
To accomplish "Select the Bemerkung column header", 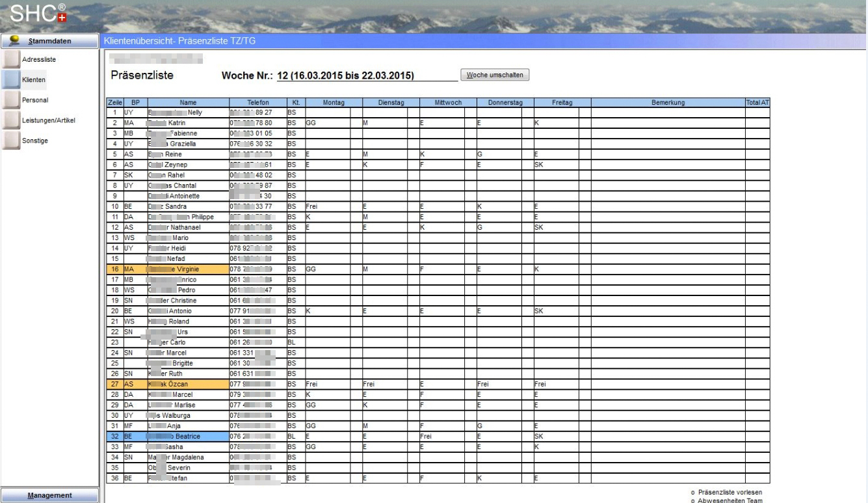I will pos(667,103).
